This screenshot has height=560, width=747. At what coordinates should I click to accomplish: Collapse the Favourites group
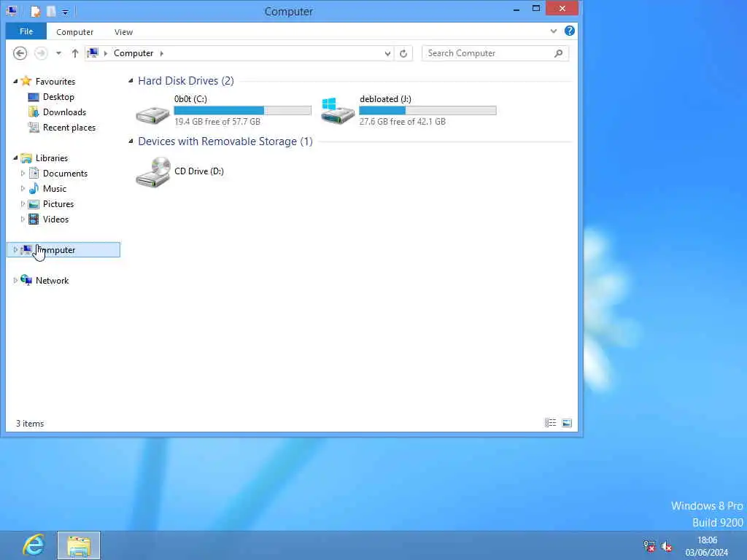pyautogui.click(x=15, y=82)
